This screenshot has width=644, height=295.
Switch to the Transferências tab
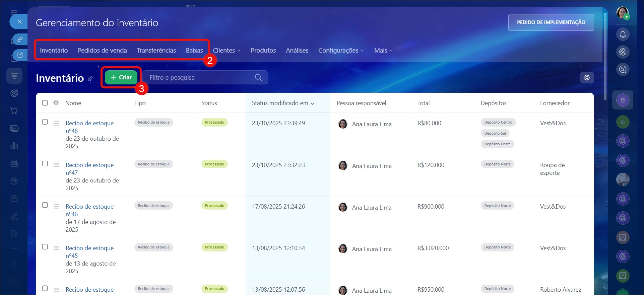point(156,50)
